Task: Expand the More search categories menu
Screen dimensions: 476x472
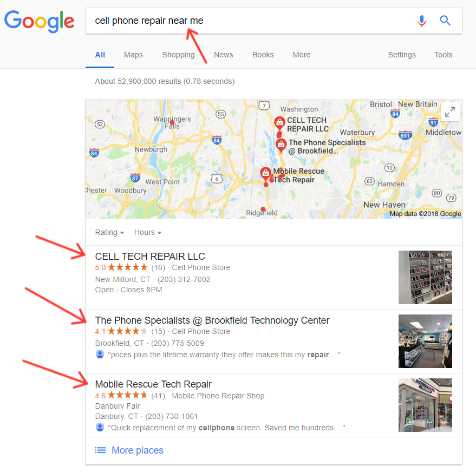Action: (x=302, y=55)
